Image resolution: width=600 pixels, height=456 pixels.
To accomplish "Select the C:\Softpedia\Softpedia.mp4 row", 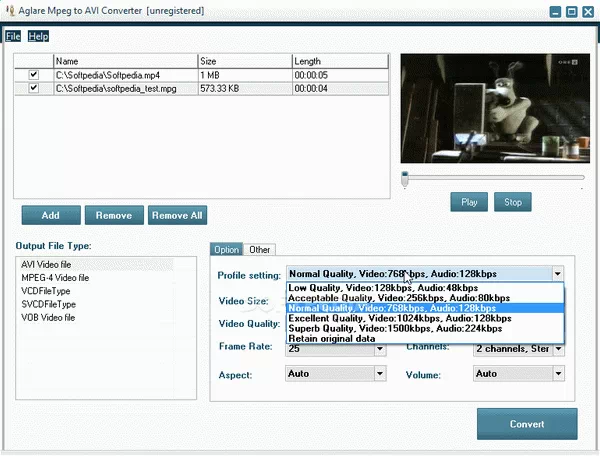I will (x=201, y=75).
